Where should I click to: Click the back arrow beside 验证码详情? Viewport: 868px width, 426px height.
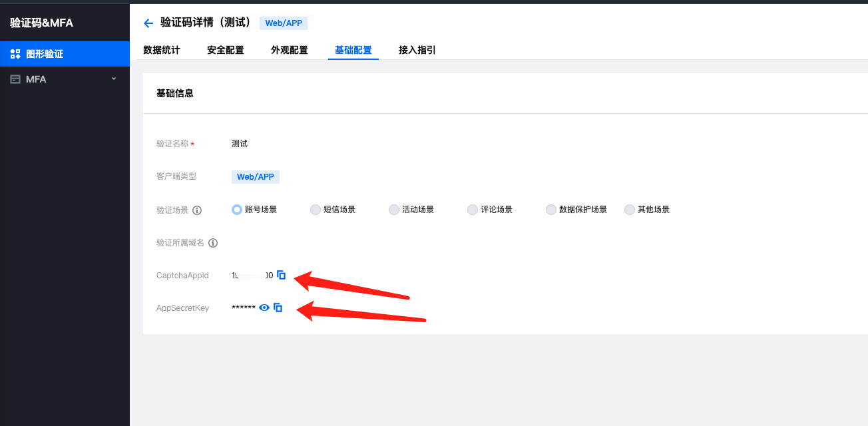[148, 23]
